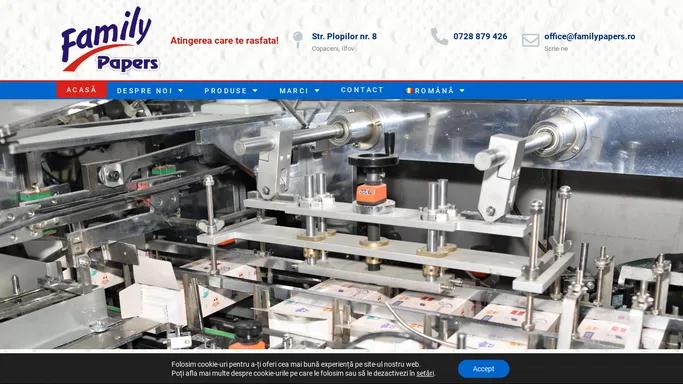Viewport: 683px width, 384px height.
Task: Expand the Marci menu arrow
Action: click(317, 91)
